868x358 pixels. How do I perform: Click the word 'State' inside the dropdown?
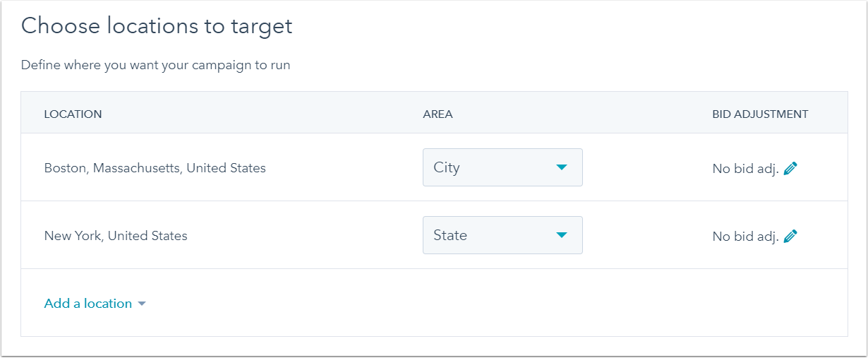tap(450, 235)
